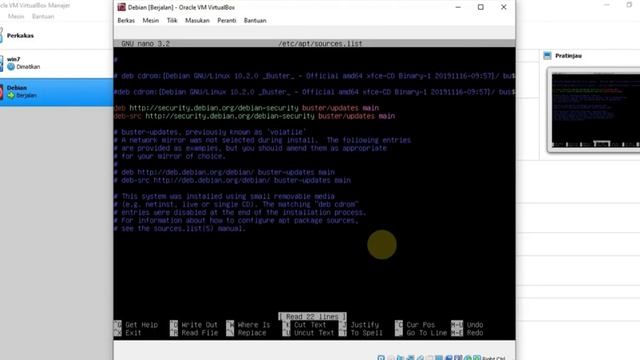
Task: Click the hard disk activity status icon
Action: point(381,358)
